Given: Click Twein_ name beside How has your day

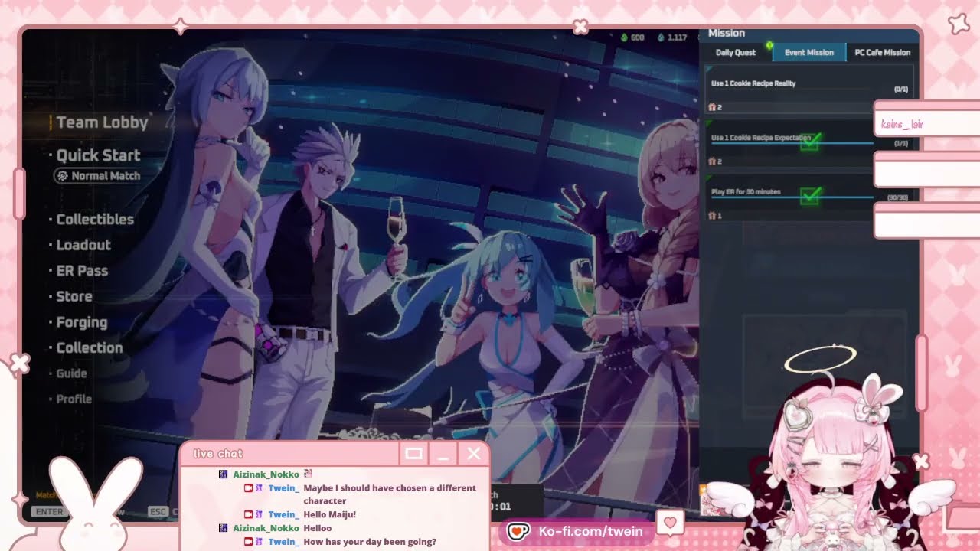Looking at the screenshot, I should (x=283, y=542).
